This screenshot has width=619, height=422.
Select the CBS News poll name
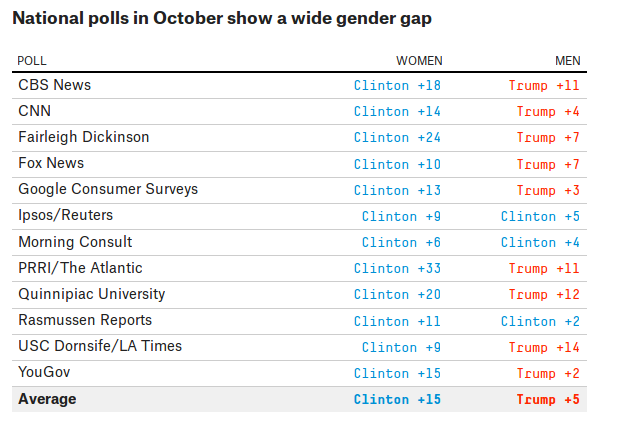pyautogui.click(x=54, y=85)
